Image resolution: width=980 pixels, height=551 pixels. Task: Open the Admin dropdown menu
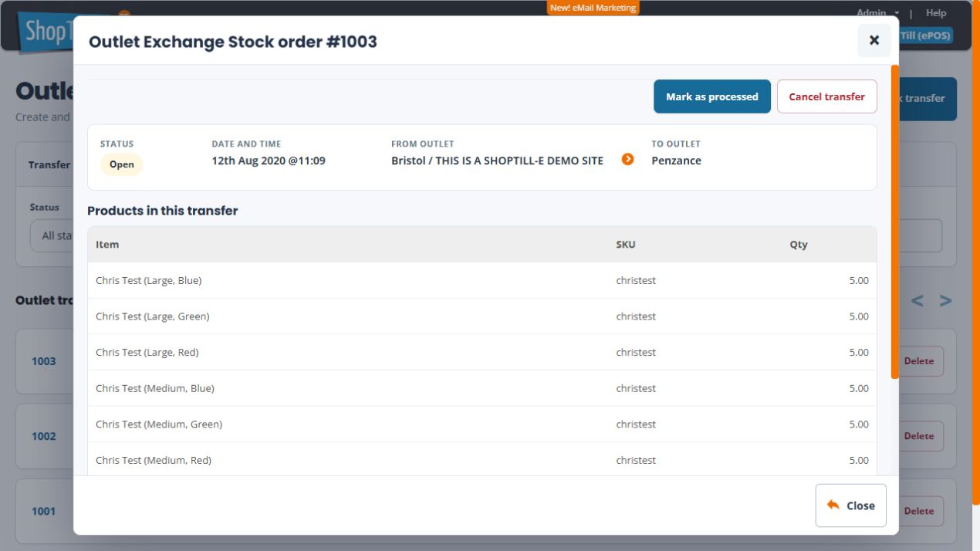click(x=878, y=12)
